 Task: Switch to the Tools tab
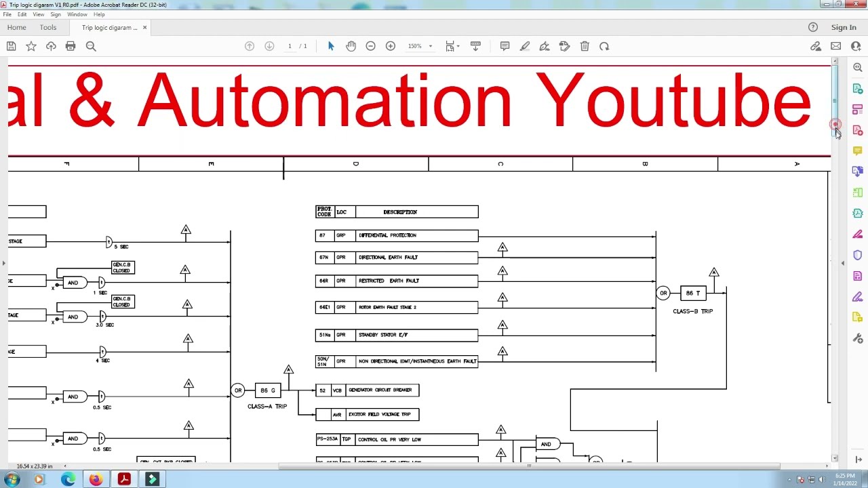coord(48,27)
